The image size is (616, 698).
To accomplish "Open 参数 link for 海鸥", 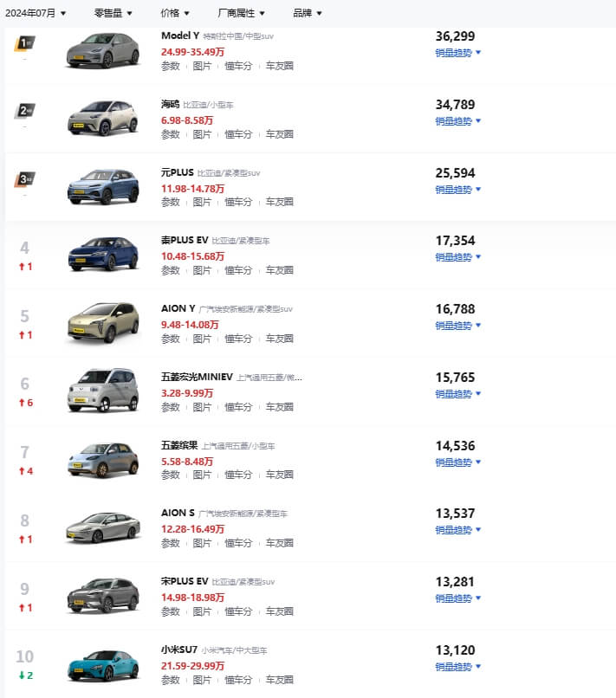I will click(171, 134).
